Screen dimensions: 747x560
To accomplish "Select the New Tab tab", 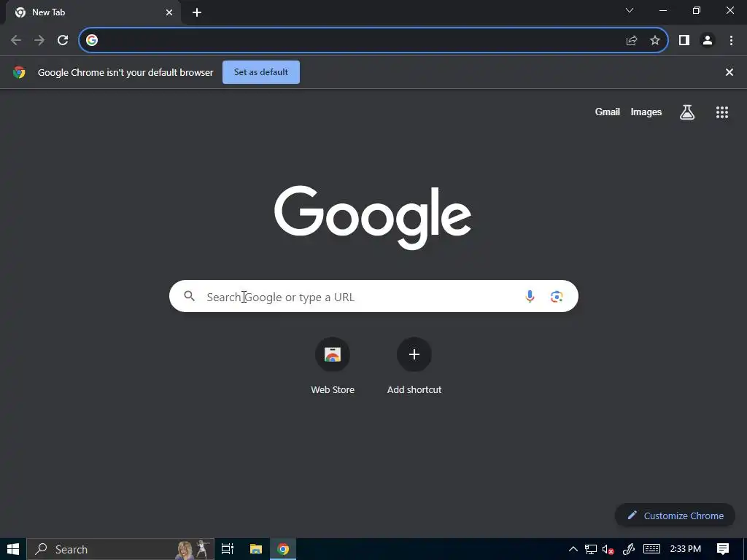I will (x=93, y=12).
